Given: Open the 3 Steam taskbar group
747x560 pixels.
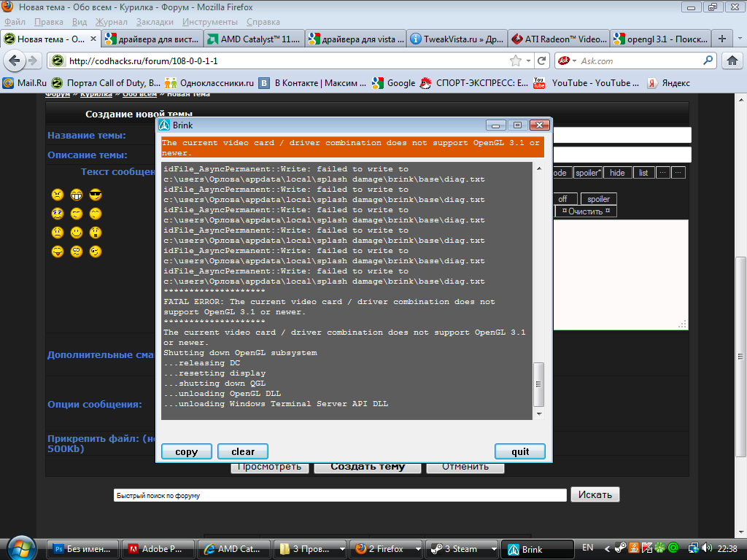Looking at the screenshot, I should click(x=461, y=549).
